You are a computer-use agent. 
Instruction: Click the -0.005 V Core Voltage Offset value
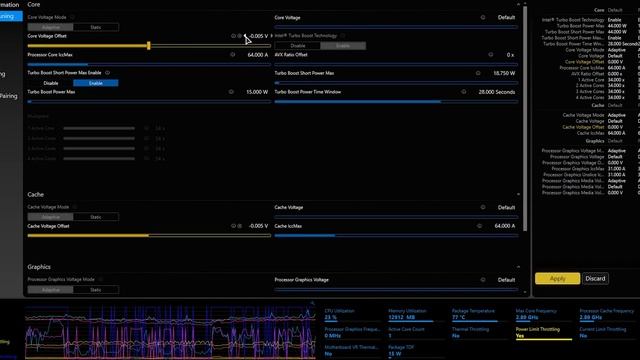(258, 36)
